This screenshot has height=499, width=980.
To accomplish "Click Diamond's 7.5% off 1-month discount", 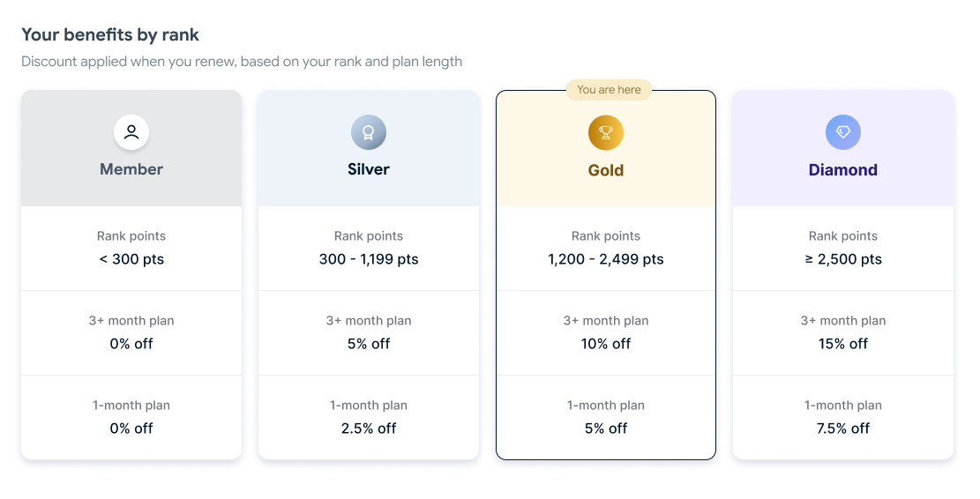I will pyautogui.click(x=843, y=428).
